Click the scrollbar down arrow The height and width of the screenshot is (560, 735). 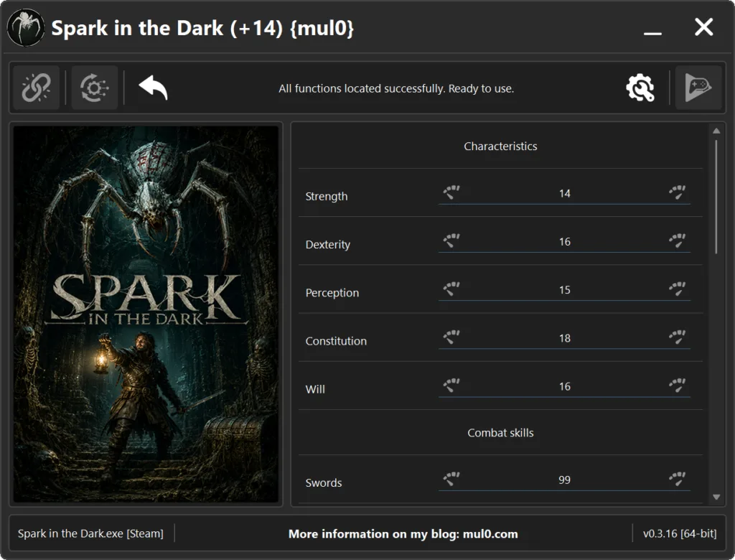716,497
